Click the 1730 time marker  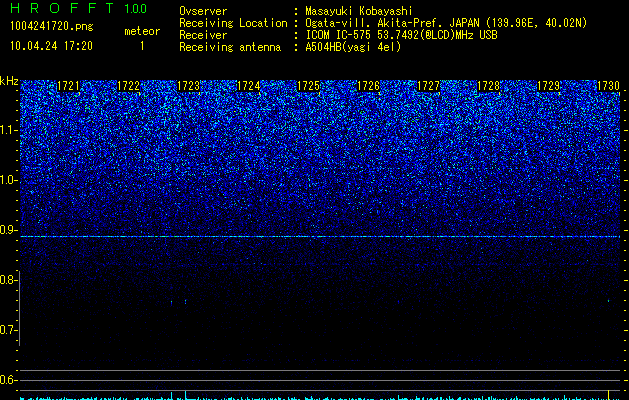608,86
